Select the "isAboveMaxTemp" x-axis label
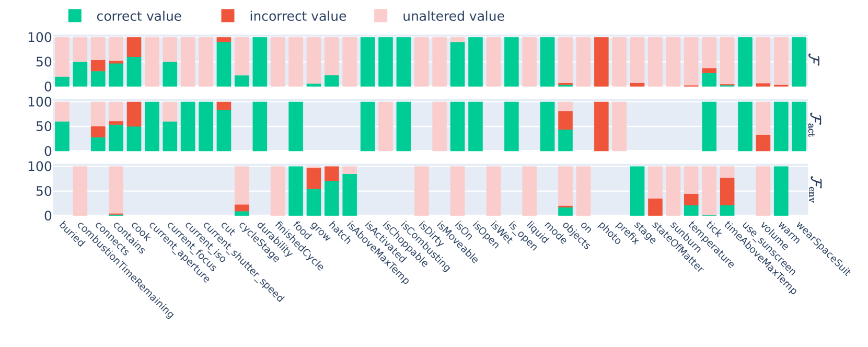Screen dimensions: 868x347 pos(378,253)
